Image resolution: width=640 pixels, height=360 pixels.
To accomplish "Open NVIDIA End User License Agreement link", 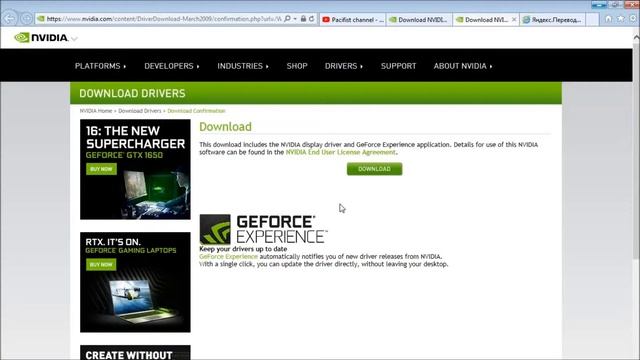I will point(340,152).
